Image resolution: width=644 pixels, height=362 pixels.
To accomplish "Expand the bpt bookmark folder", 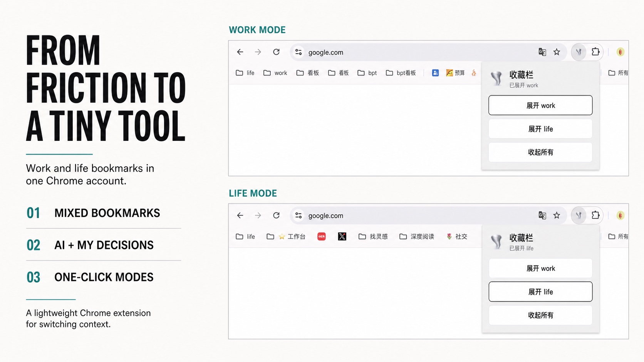I will click(x=367, y=73).
